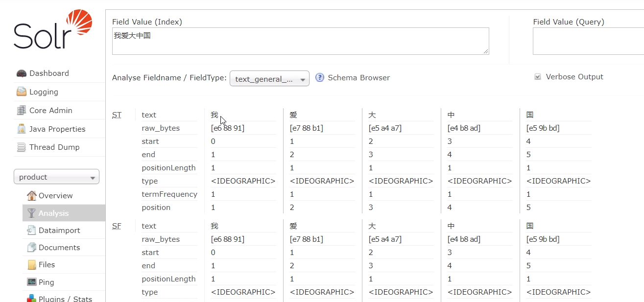The width and height of the screenshot is (644, 302).
Task: Open the Thread Dump page
Action: tap(54, 147)
